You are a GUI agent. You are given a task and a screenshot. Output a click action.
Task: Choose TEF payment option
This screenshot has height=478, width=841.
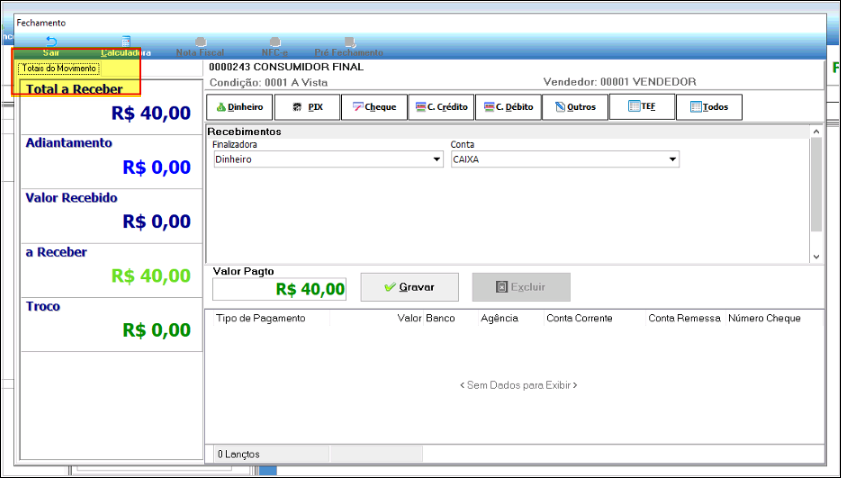click(641, 107)
